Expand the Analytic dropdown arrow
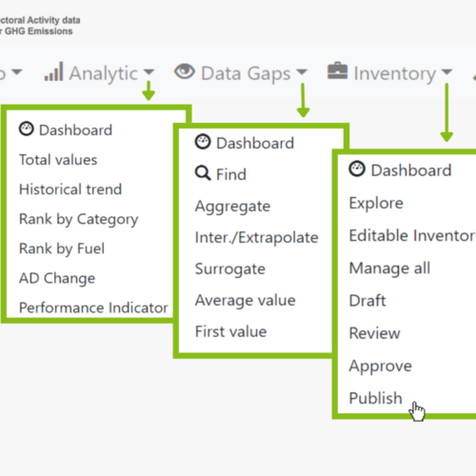Screen dimensions: 476x476 pos(149,72)
